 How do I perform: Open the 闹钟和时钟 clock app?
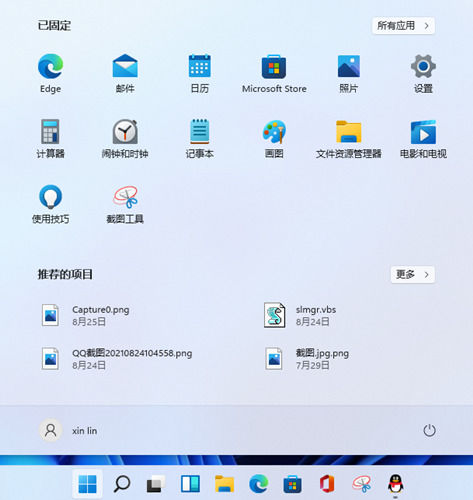pos(125,139)
